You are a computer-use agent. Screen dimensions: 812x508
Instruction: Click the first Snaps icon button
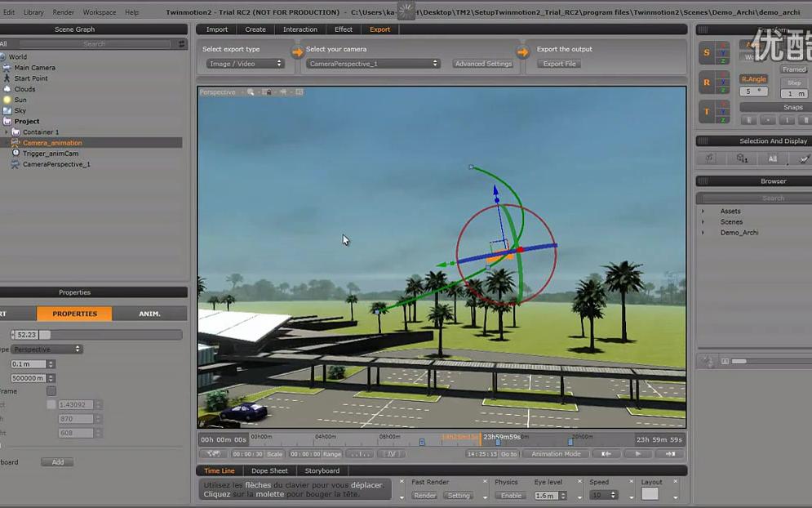pos(748,120)
